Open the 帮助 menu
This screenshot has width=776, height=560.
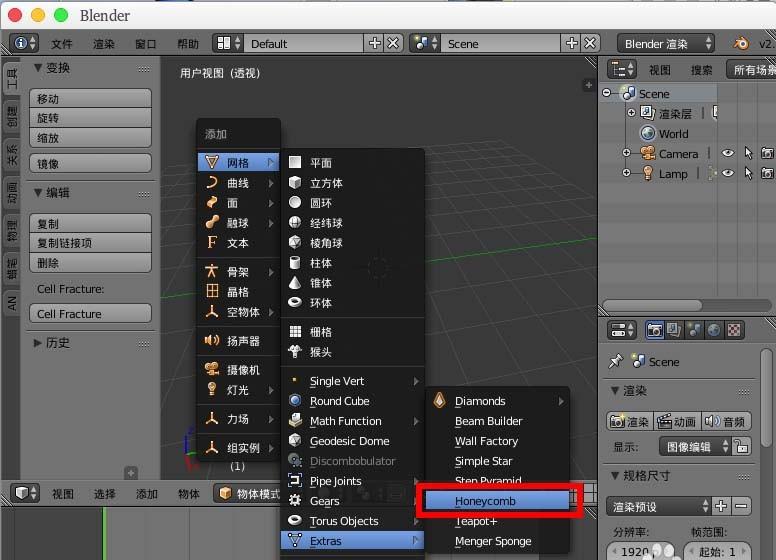pyautogui.click(x=188, y=44)
